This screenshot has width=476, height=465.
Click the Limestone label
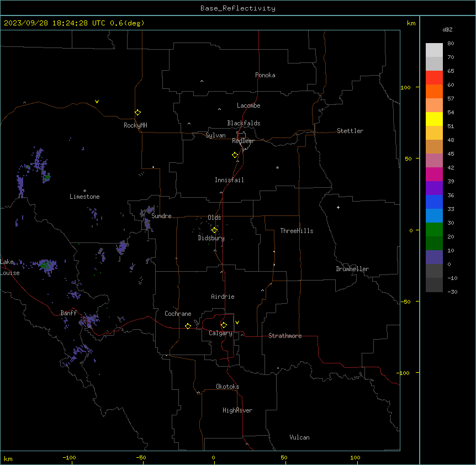pos(84,197)
